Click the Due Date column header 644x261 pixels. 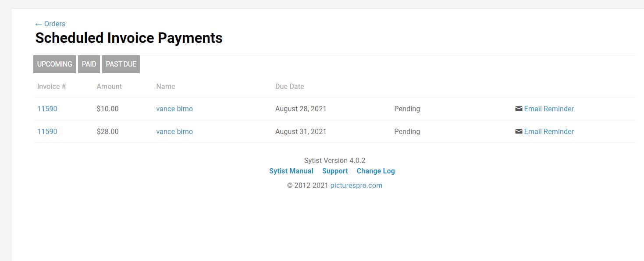pos(289,86)
